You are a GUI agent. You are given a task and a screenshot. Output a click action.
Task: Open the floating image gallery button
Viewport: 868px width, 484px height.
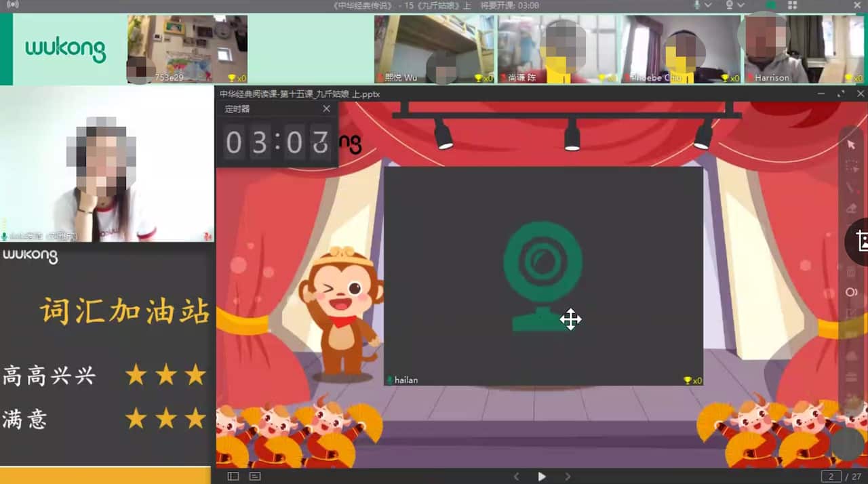[x=860, y=241]
